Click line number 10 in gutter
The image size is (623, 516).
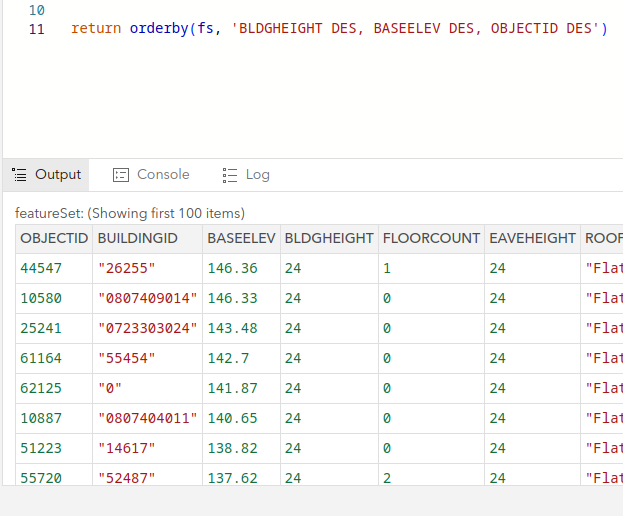36,10
